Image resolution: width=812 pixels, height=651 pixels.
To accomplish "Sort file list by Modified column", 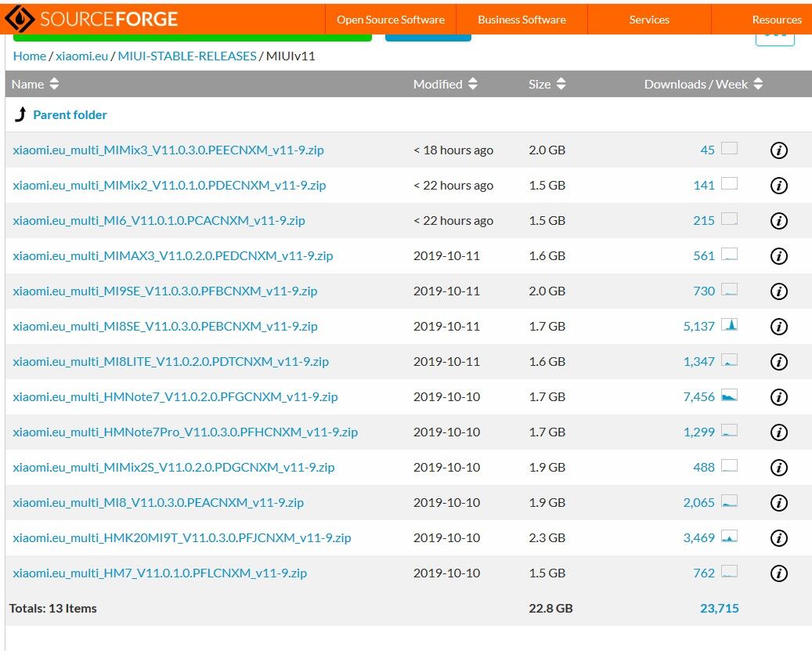I will point(445,84).
